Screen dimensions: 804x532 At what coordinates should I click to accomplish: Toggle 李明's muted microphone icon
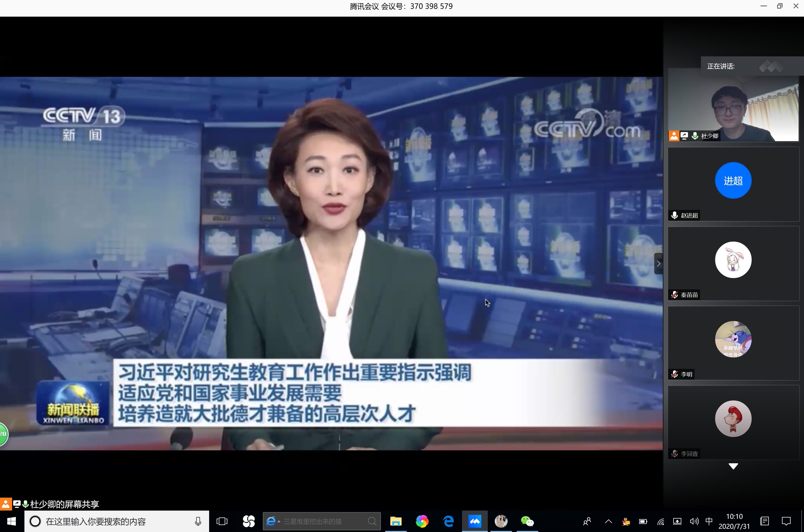click(674, 374)
